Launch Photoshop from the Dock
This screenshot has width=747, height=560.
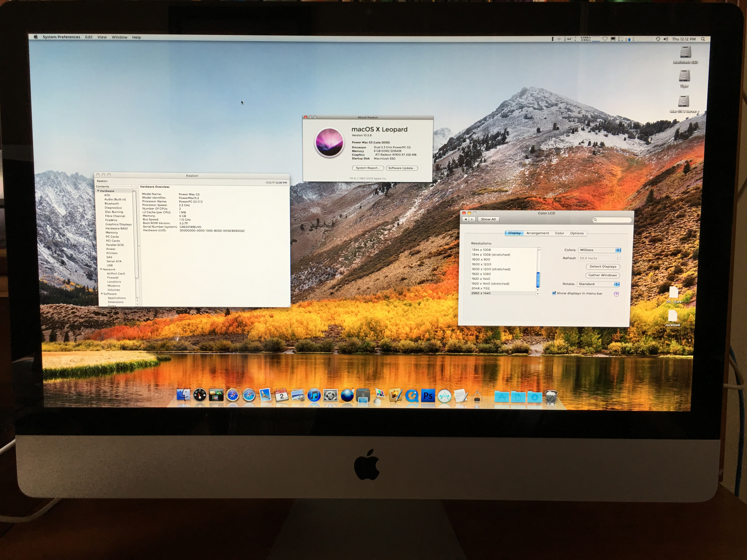point(428,395)
